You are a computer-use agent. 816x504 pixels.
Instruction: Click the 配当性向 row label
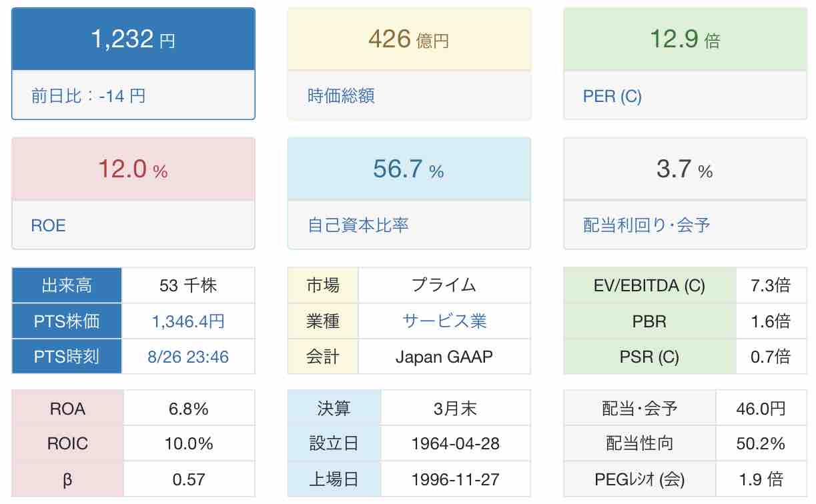click(x=640, y=443)
